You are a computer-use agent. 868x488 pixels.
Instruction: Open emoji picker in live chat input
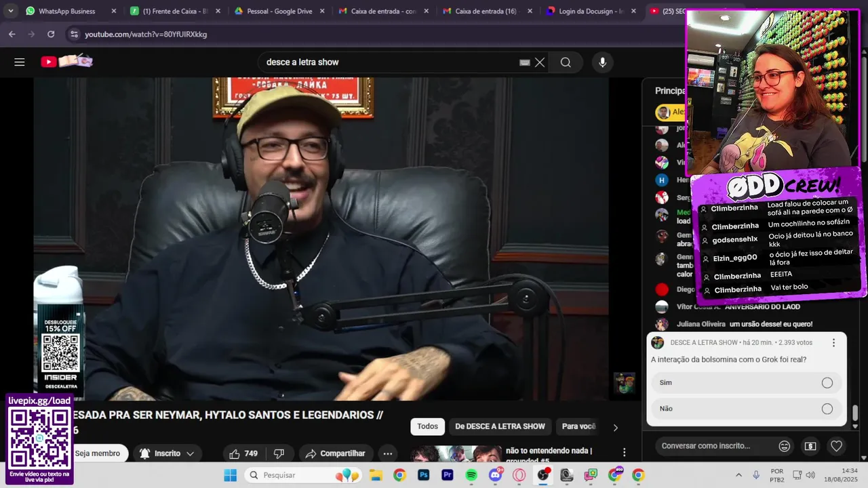coord(785,446)
